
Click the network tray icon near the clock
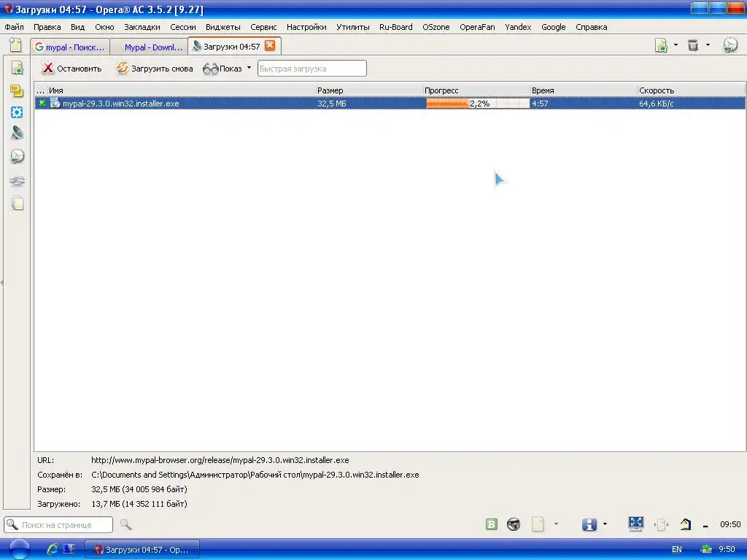click(706, 549)
